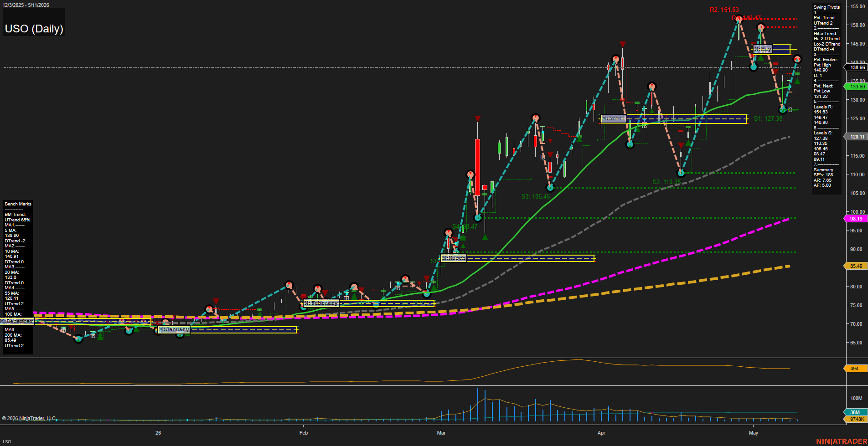Click the Swing Pivots panel header
This screenshot has height=446, width=868.
click(827, 7)
